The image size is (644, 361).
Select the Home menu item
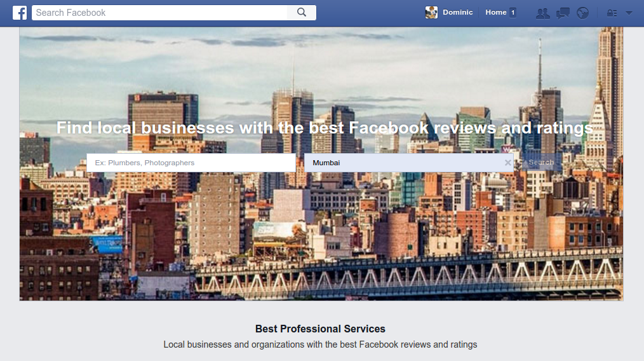(496, 12)
